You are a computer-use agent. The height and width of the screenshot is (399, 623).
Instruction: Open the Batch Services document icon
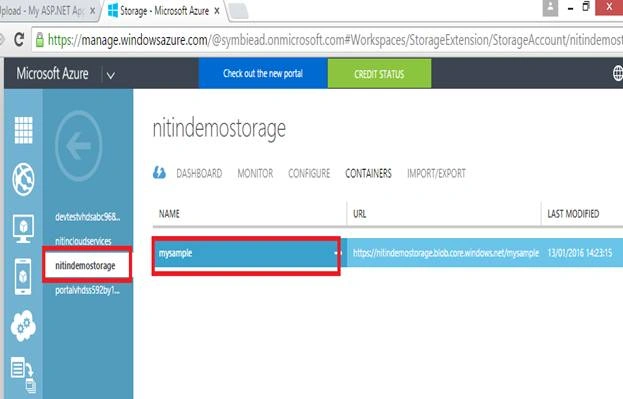23,374
